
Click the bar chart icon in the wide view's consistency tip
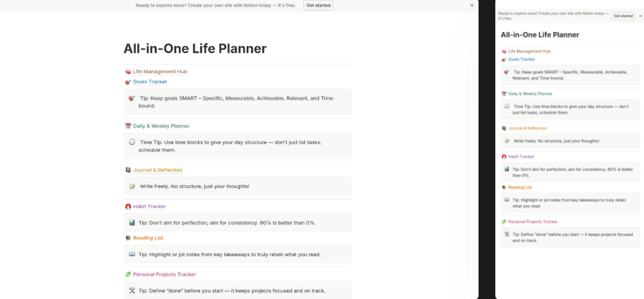132,223
